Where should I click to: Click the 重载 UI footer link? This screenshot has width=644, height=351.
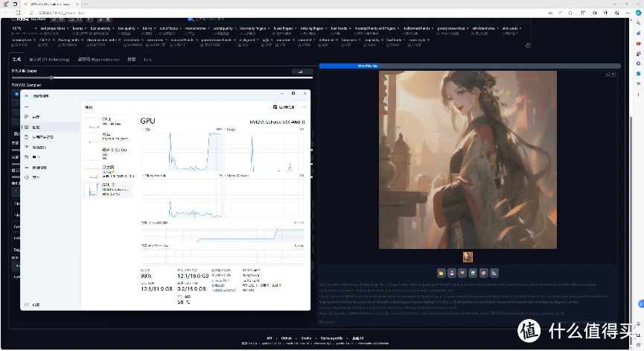coord(357,338)
